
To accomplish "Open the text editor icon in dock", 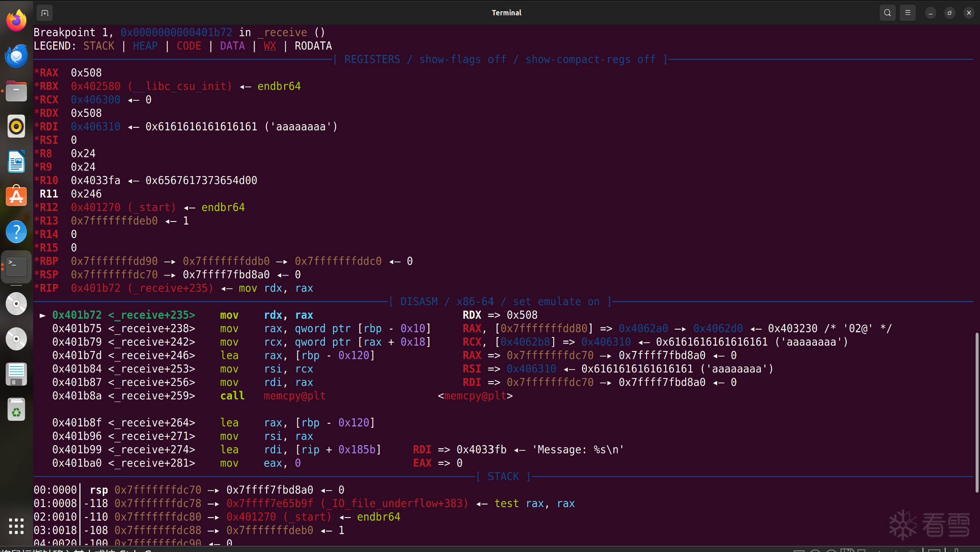I will (x=17, y=374).
